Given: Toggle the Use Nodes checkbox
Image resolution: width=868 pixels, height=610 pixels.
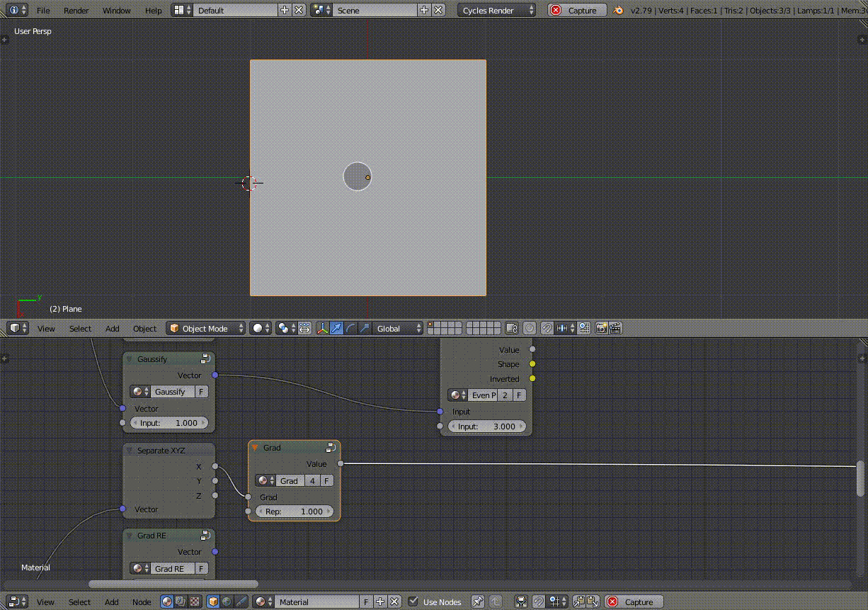Looking at the screenshot, I should pyautogui.click(x=413, y=602).
